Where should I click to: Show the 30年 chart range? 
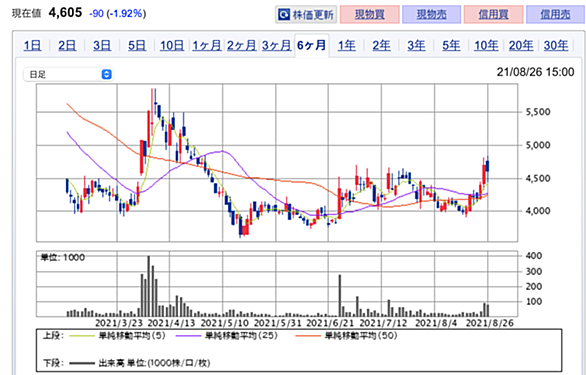click(556, 46)
